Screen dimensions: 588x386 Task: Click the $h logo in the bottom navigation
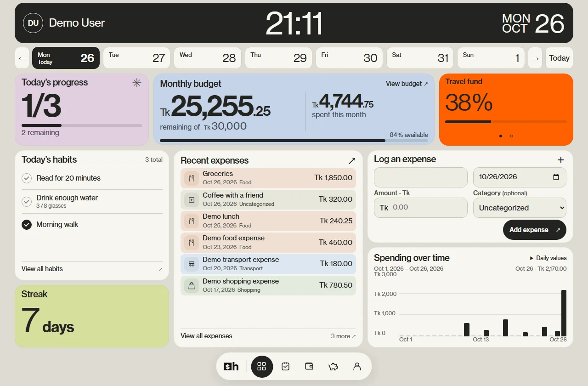coord(231,366)
